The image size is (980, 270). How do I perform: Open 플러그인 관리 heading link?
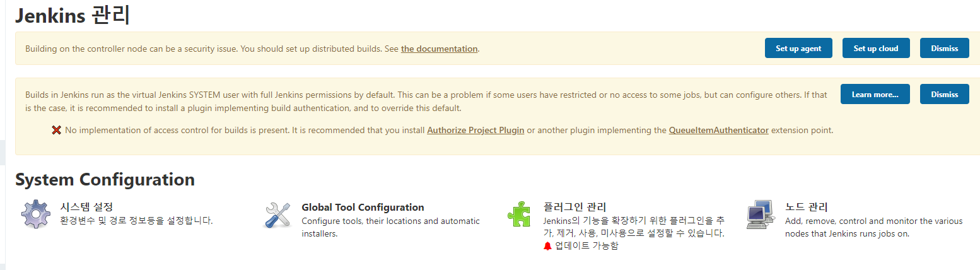(575, 207)
